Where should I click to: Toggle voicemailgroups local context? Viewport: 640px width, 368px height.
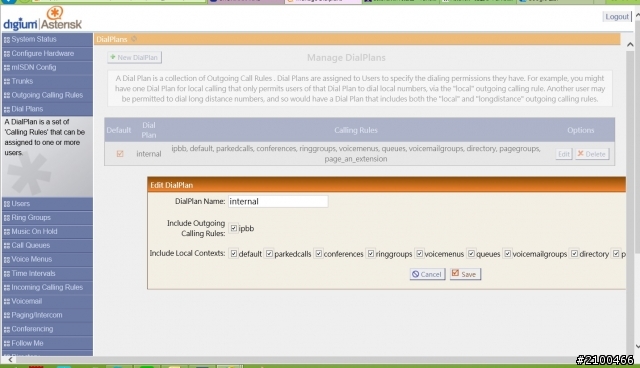[x=507, y=253]
